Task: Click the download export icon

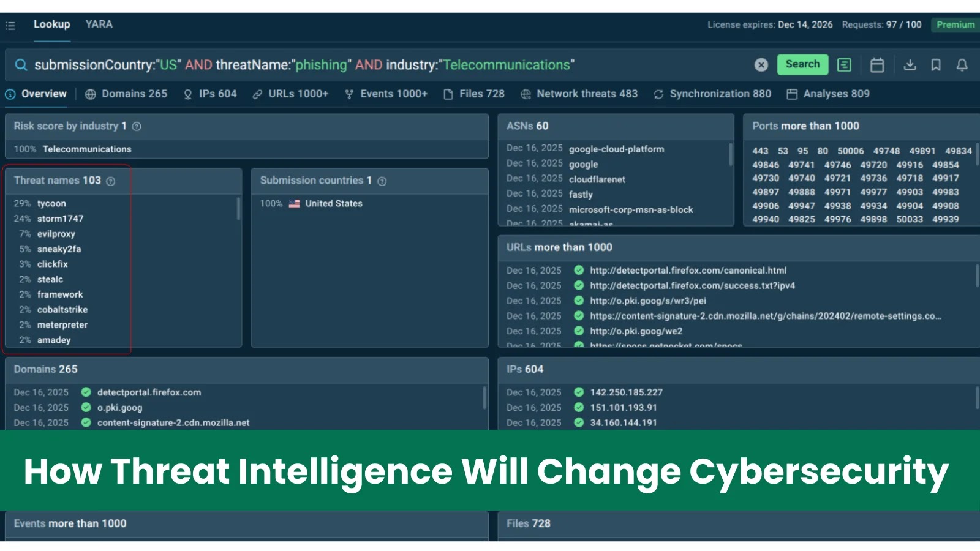Action: (x=911, y=64)
